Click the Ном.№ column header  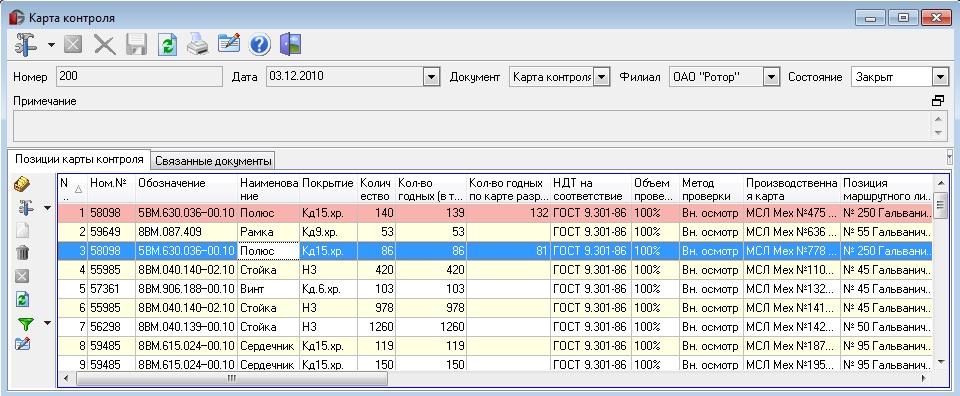coord(111,189)
